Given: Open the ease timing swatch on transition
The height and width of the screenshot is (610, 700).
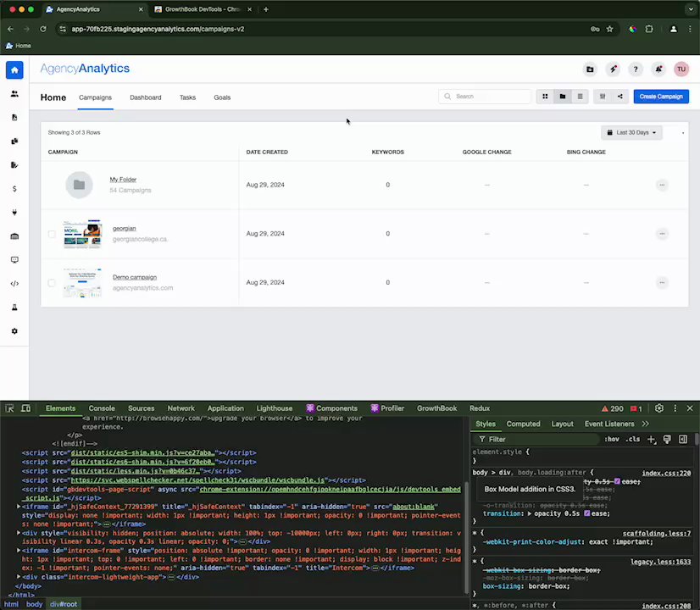Looking at the screenshot, I should [x=587, y=513].
